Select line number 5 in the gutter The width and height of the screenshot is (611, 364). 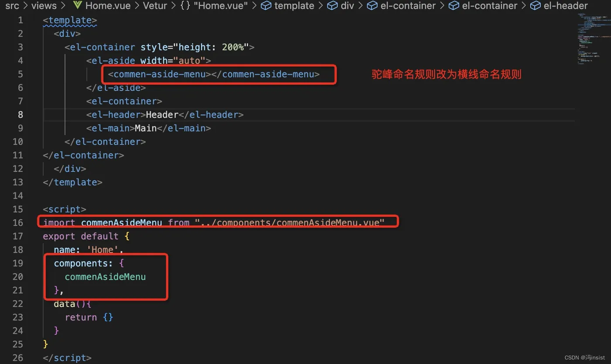[x=21, y=74]
